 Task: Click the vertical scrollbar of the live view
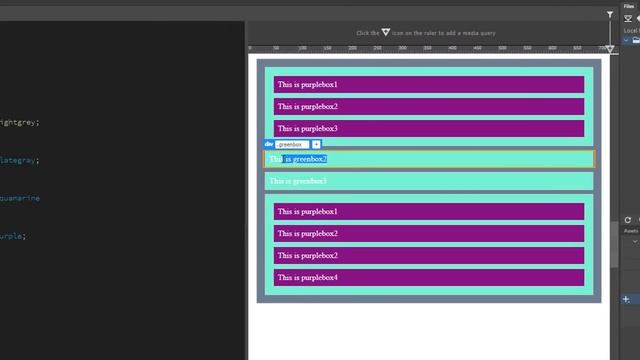(614, 245)
